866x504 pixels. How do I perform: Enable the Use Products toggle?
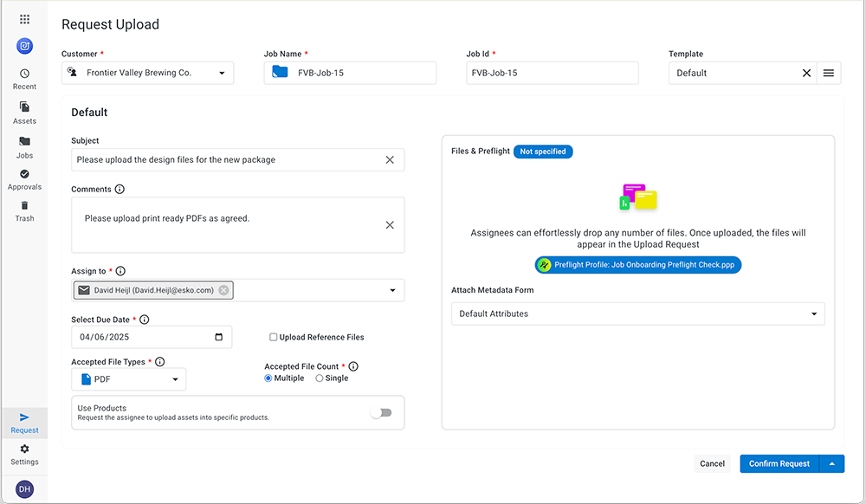tap(381, 413)
